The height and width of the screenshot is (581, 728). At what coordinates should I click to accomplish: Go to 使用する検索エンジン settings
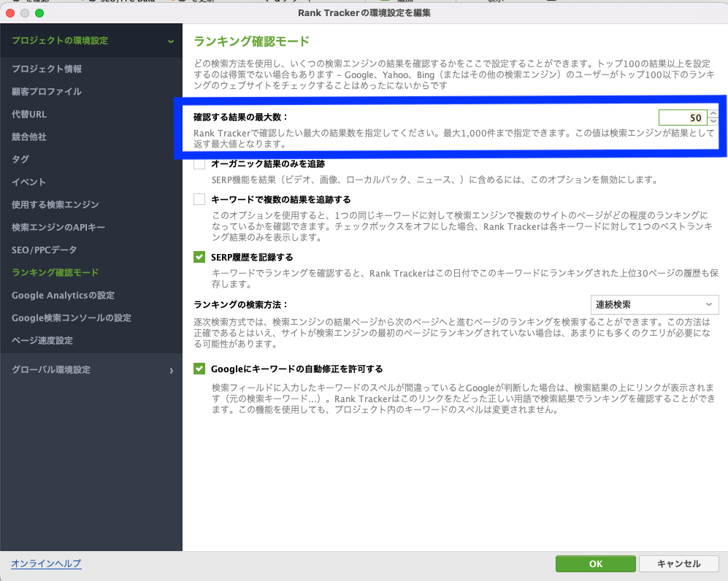[55, 204]
